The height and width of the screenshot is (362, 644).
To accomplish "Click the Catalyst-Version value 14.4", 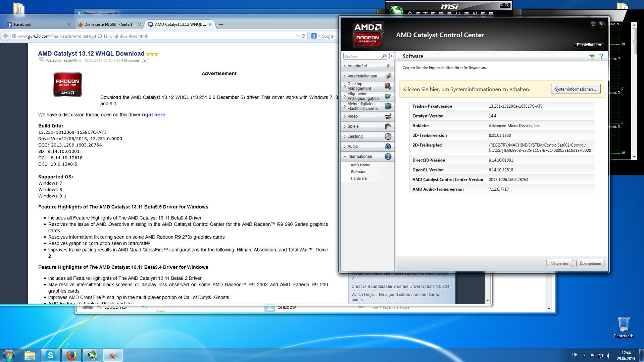I will [x=492, y=116].
